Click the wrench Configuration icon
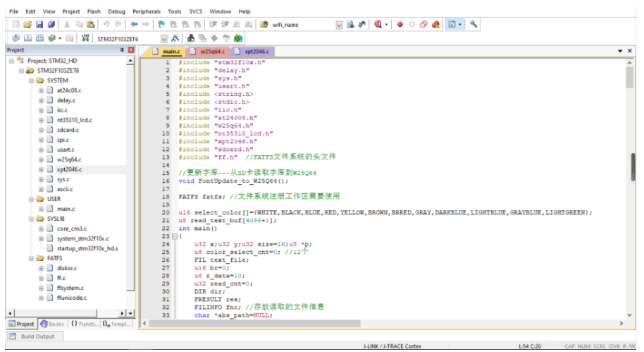Image resolution: width=644 pixels, height=352 pixels. (x=473, y=25)
